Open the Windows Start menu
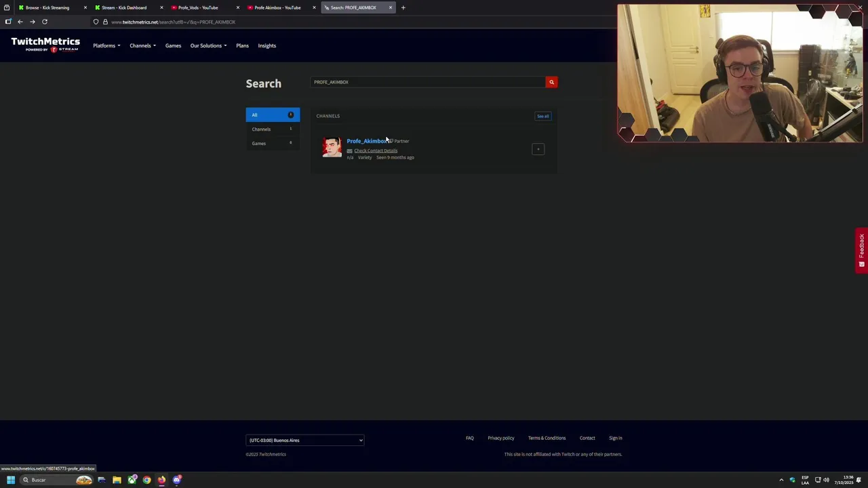Viewport: 868px width, 488px height. tap(11, 480)
